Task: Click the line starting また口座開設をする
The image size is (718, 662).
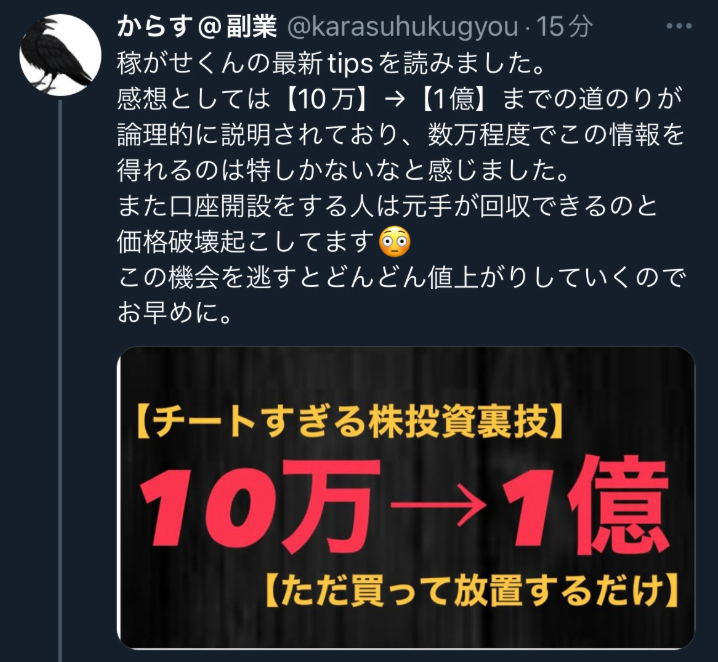Action: tap(387, 207)
